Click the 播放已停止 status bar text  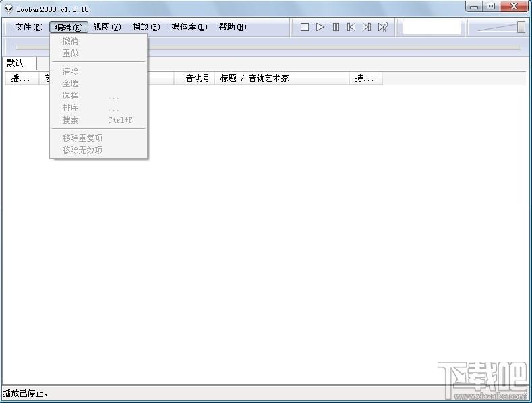point(26,394)
